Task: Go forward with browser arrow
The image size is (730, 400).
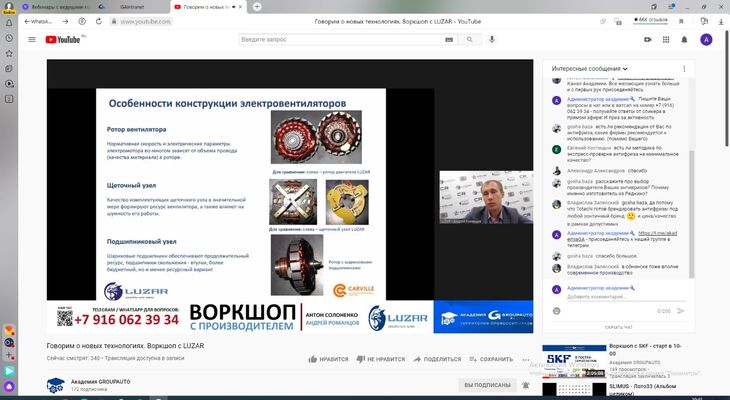Action: point(65,21)
